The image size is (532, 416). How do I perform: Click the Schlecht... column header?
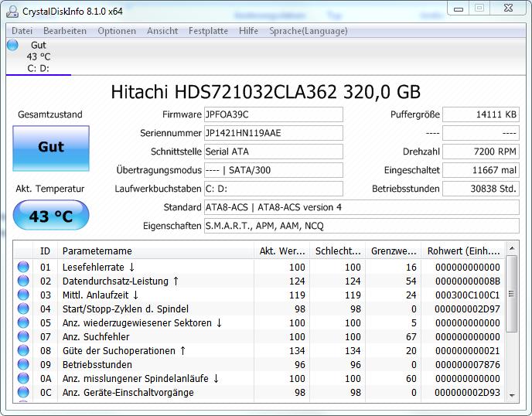point(338,251)
